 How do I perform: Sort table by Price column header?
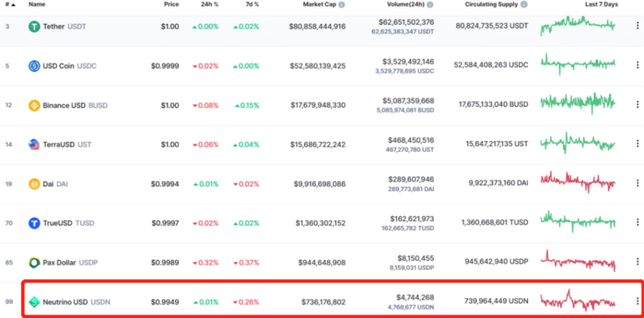pyautogui.click(x=171, y=5)
